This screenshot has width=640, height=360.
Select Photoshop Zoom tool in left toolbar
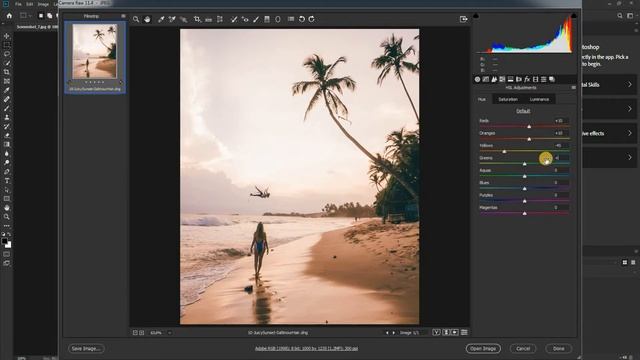(x=7, y=217)
